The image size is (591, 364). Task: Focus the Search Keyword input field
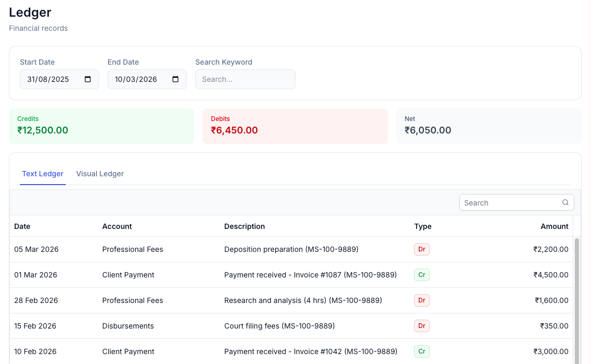(x=245, y=79)
